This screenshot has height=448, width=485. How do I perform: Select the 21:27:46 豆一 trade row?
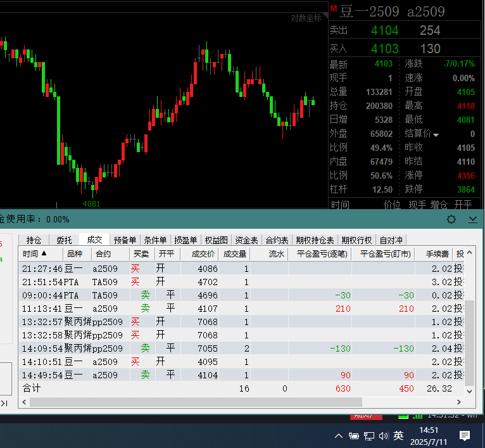(x=241, y=269)
